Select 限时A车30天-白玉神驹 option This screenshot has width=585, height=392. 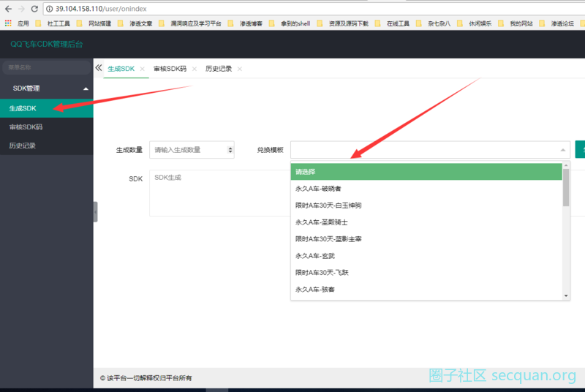pyautogui.click(x=328, y=206)
